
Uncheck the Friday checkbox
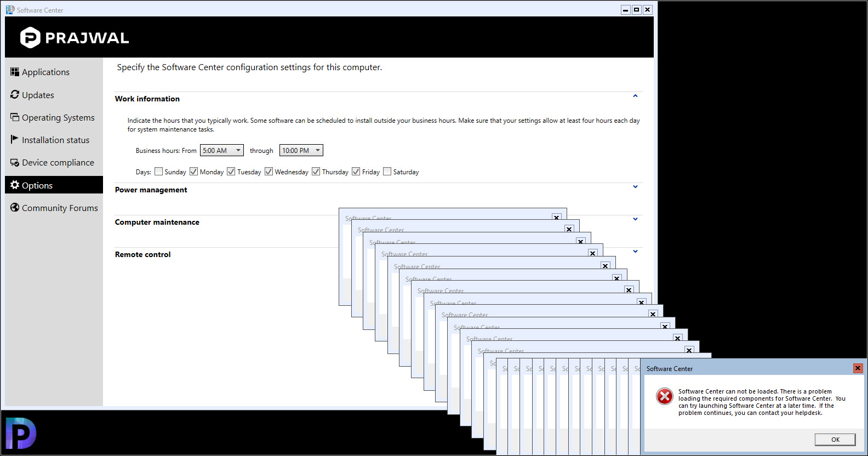point(356,172)
